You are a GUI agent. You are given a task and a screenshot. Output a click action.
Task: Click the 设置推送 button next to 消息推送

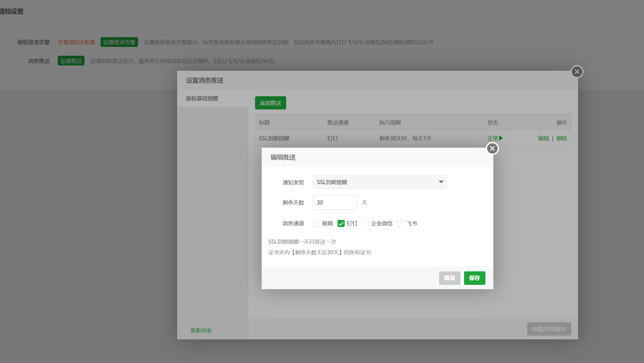pos(71,61)
